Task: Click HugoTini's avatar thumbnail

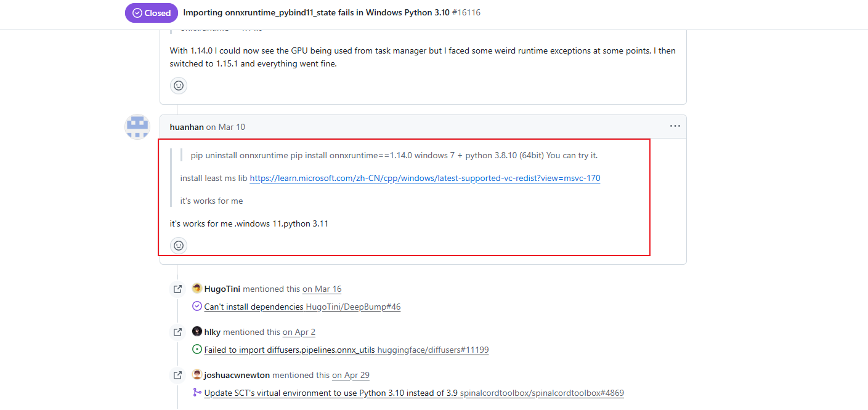Action: point(197,287)
